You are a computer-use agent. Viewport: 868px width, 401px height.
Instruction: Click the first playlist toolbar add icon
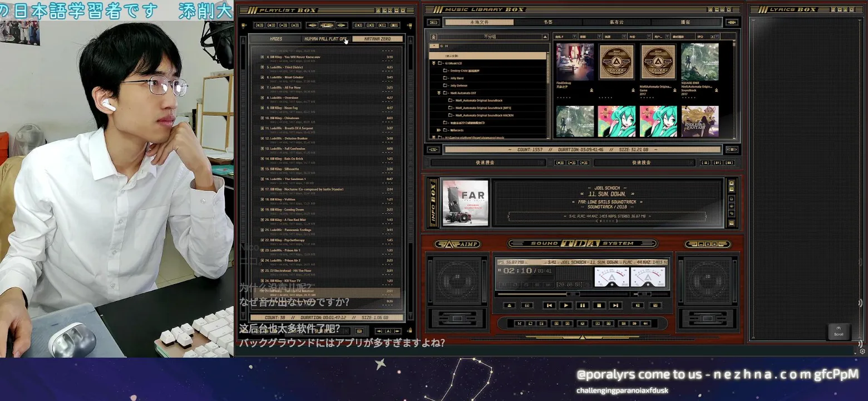258,25
